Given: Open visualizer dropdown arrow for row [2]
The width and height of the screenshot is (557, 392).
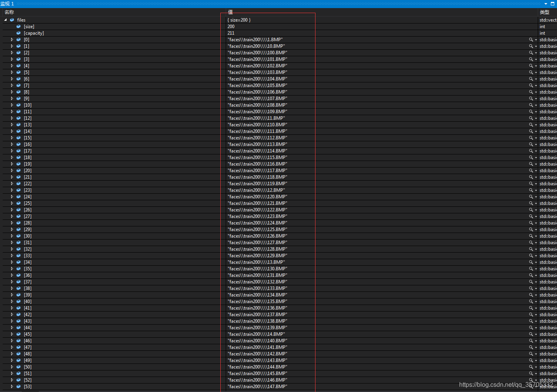Looking at the screenshot, I should pyautogui.click(x=536, y=53).
